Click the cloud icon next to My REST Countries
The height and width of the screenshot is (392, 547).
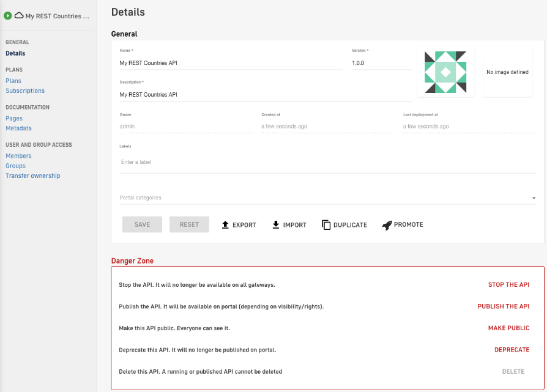pyautogui.click(x=20, y=15)
